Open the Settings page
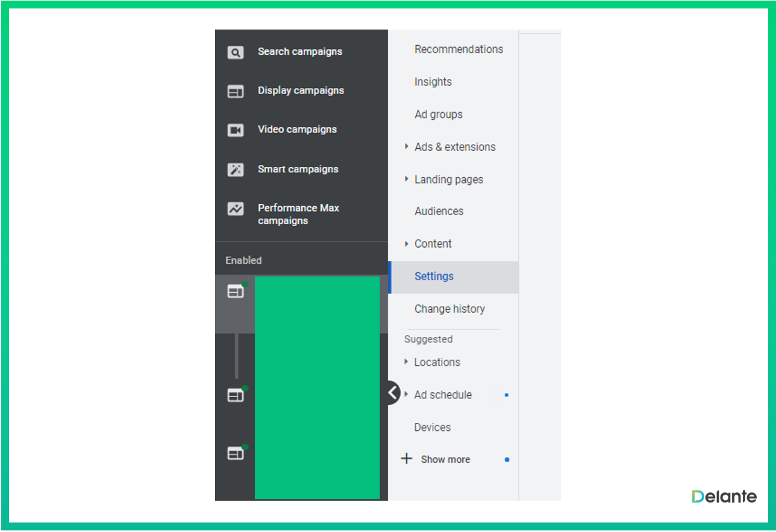The height and width of the screenshot is (532, 776). pyautogui.click(x=434, y=277)
